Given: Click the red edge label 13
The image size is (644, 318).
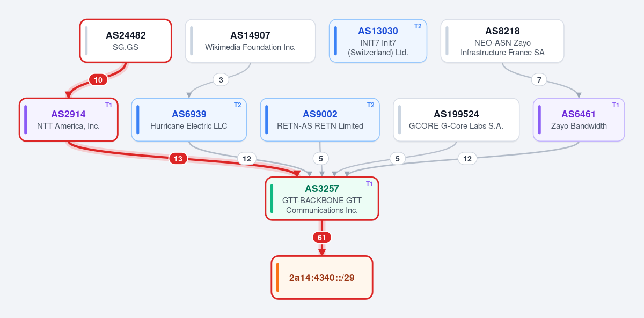Looking at the screenshot, I should click(x=178, y=159).
